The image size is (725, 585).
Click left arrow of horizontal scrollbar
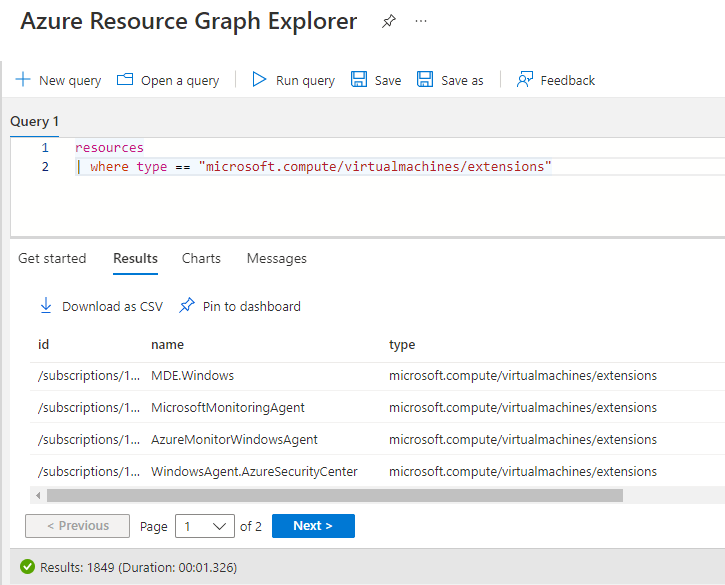pyautogui.click(x=38, y=496)
